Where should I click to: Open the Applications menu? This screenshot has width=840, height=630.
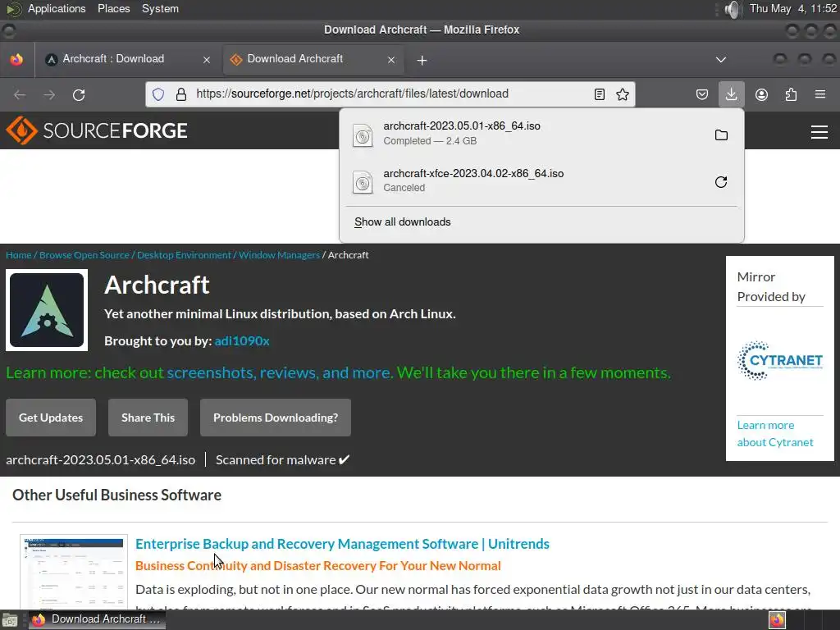click(x=57, y=8)
